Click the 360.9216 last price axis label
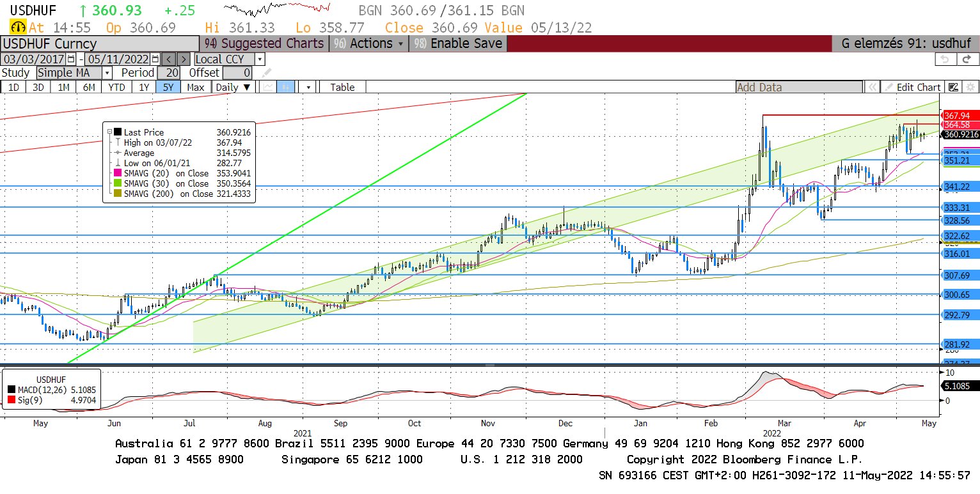Image resolution: width=980 pixels, height=494 pixels. [x=961, y=134]
